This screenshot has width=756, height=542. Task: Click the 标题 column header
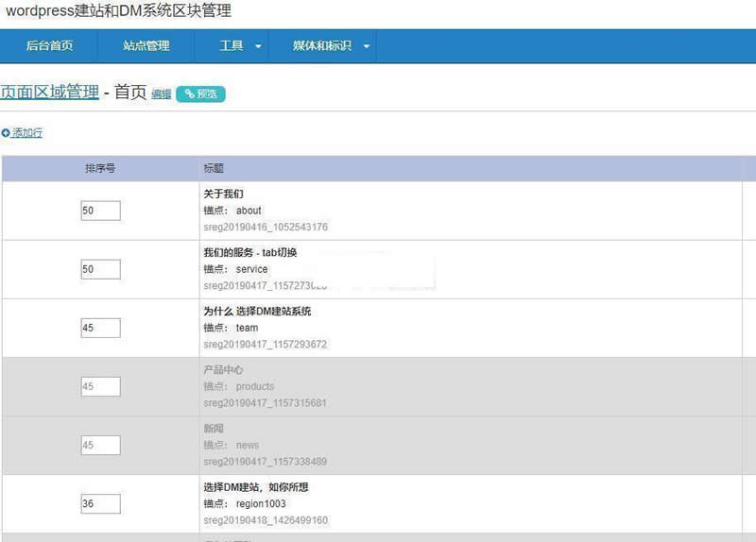coord(214,168)
